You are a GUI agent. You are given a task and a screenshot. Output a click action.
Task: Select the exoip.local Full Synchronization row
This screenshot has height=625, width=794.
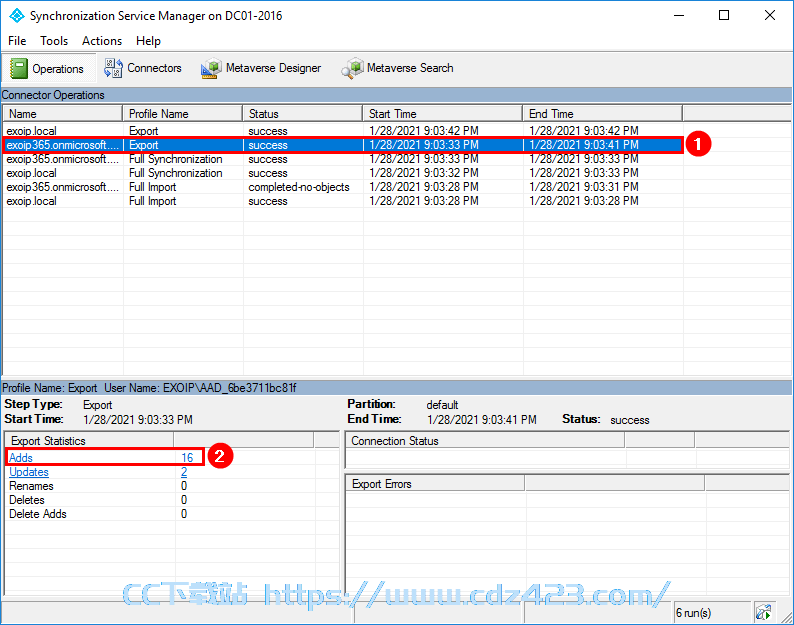click(x=343, y=173)
